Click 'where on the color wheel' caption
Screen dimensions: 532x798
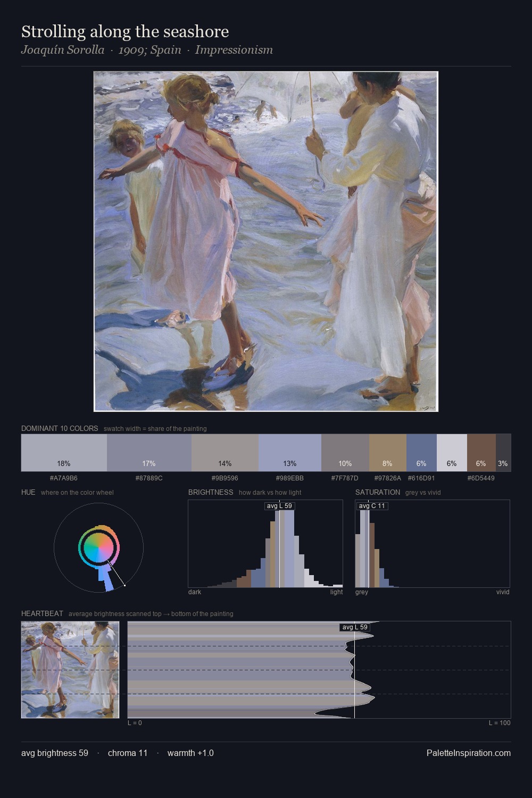(77, 493)
